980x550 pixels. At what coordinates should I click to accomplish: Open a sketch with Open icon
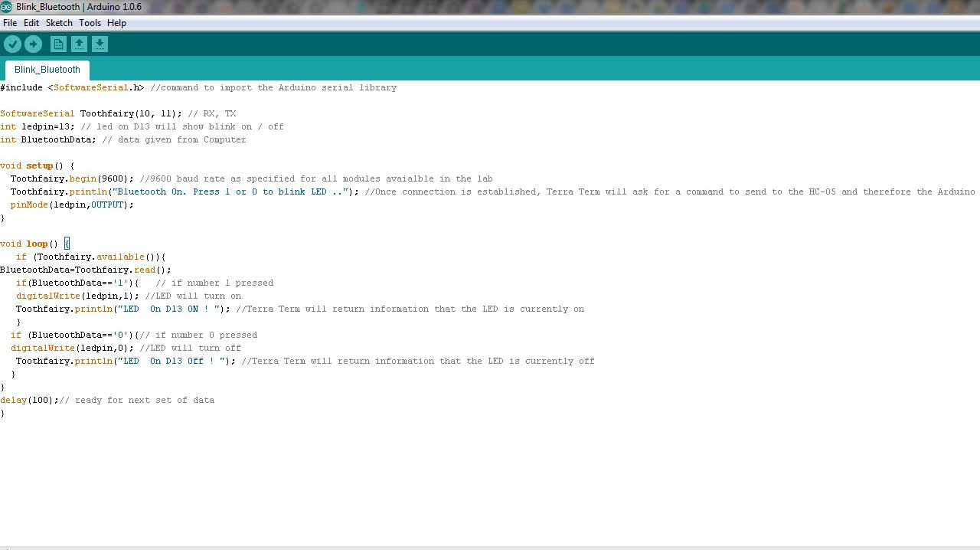(x=79, y=44)
